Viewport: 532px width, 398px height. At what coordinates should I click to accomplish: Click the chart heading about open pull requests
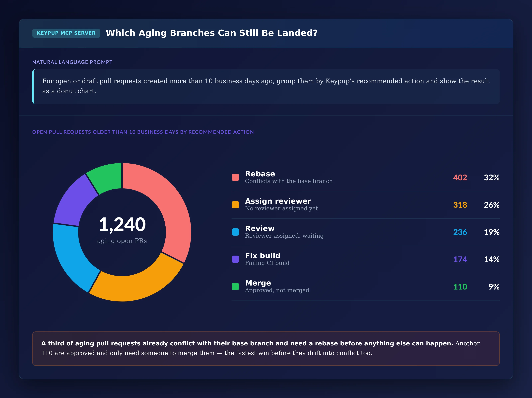coord(143,132)
